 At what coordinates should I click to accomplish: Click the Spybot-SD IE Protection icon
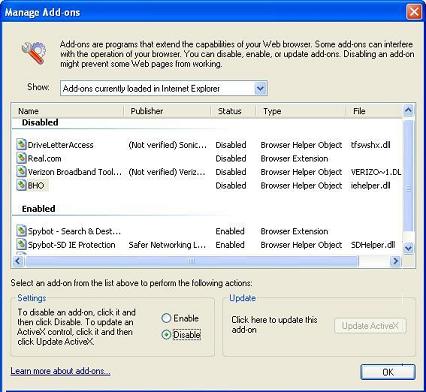21,244
